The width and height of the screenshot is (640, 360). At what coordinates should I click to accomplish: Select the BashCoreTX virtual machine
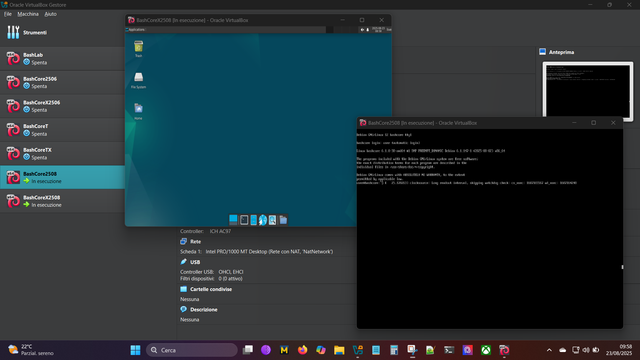point(62,153)
